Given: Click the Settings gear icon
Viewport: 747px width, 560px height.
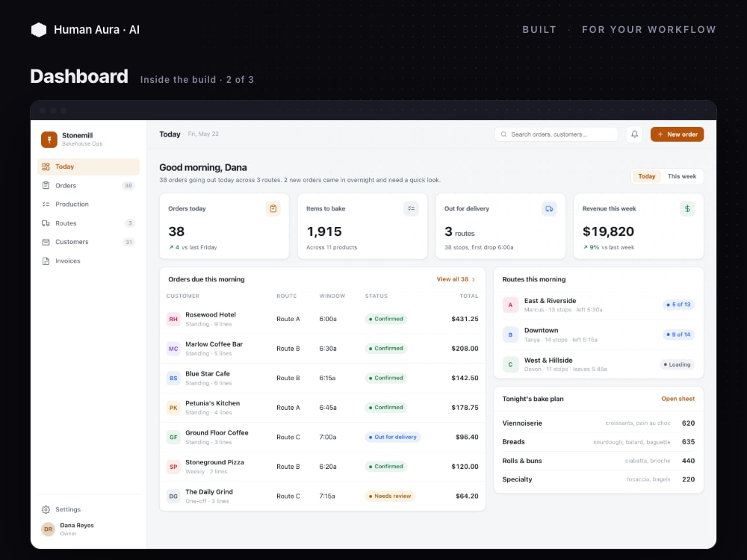Looking at the screenshot, I should pyautogui.click(x=46, y=509).
